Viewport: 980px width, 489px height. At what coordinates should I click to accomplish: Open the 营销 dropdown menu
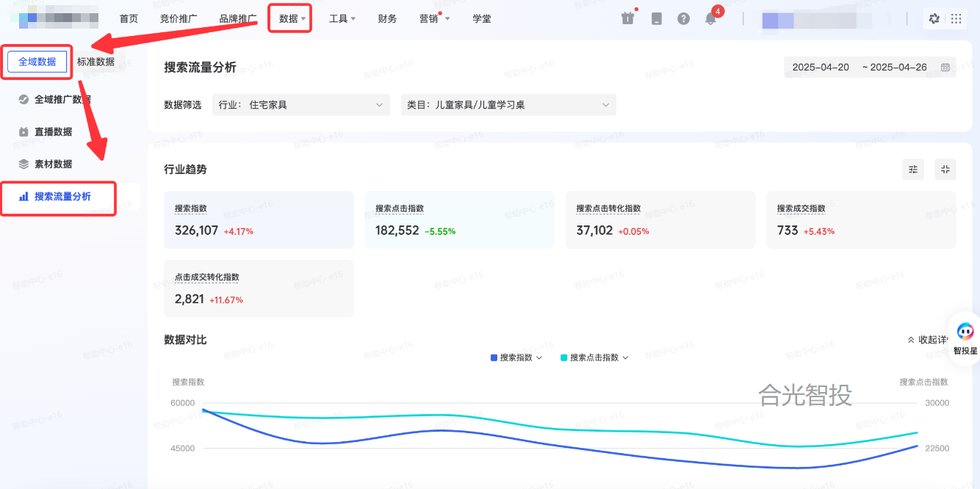pos(434,18)
